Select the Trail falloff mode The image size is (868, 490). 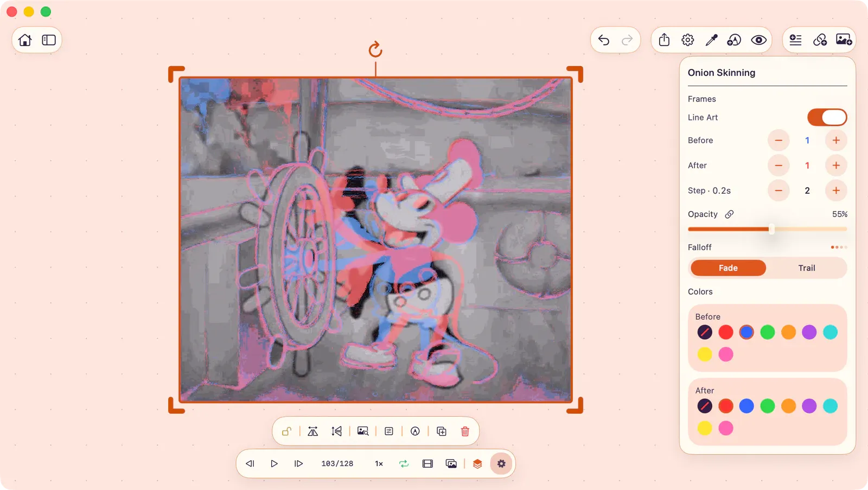[x=807, y=268]
